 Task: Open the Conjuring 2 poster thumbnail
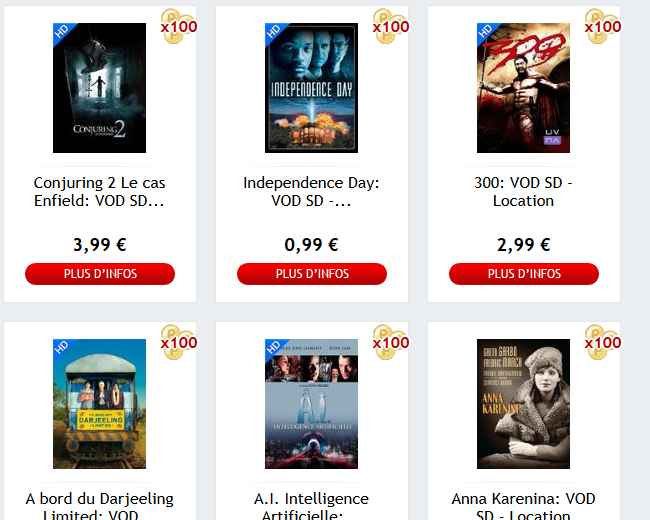(99, 88)
